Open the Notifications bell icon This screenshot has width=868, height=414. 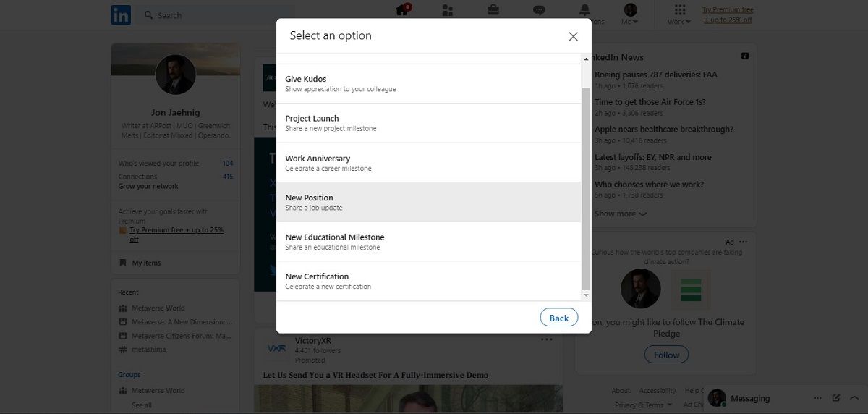584,10
